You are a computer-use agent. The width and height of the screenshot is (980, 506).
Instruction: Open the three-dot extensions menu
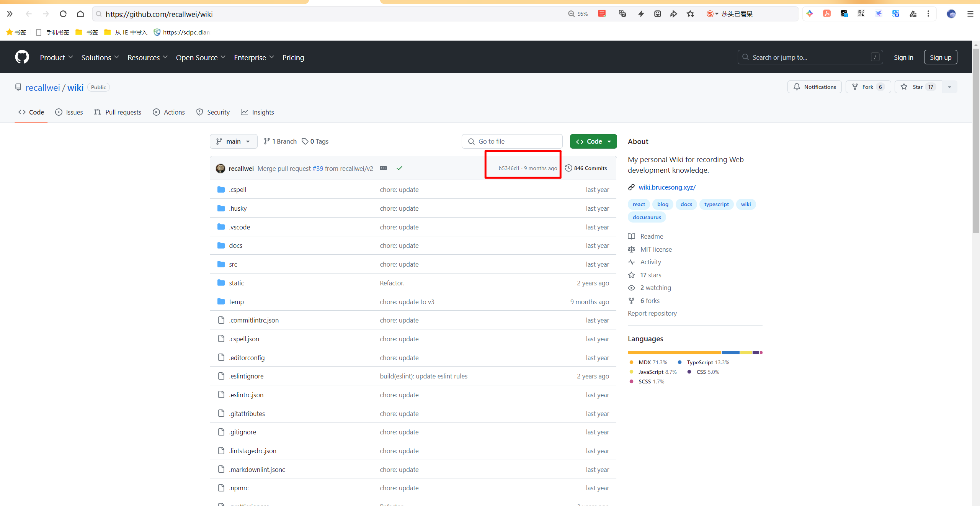(x=928, y=14)
